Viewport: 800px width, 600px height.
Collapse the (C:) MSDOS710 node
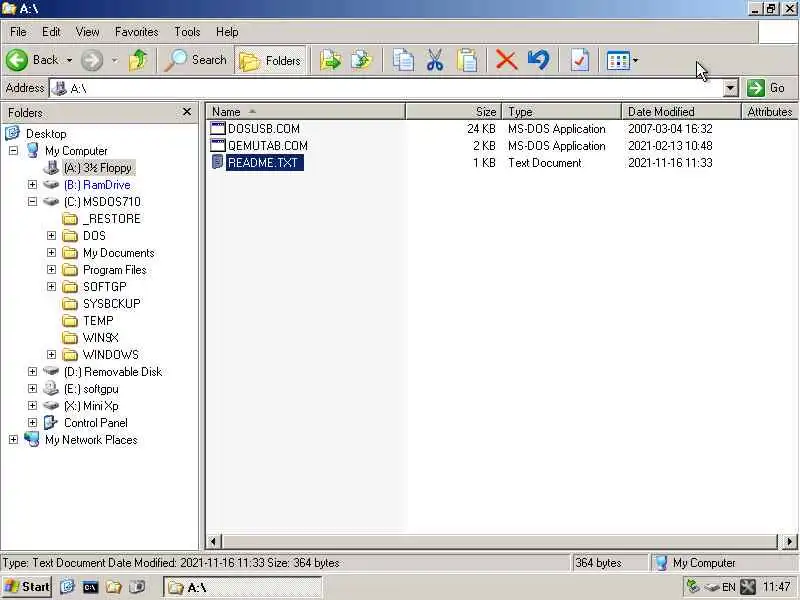point(32,202)
